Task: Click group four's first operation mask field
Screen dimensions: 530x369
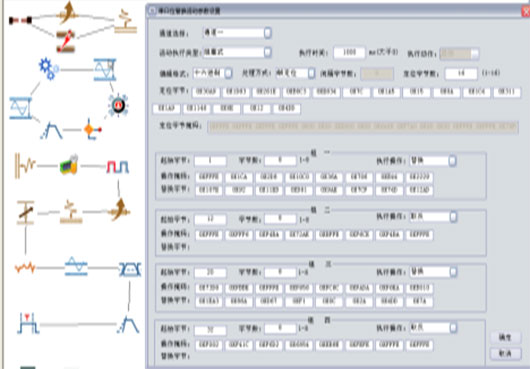Action: point(209,345)
